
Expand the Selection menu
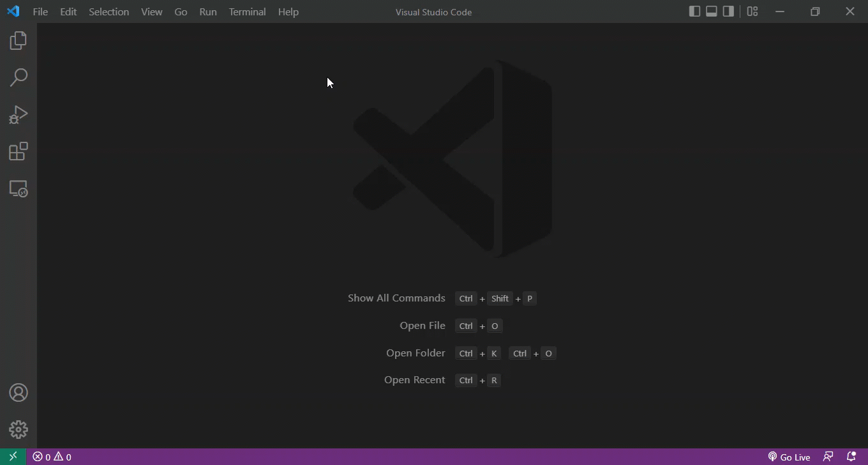[x=108, y=11]
